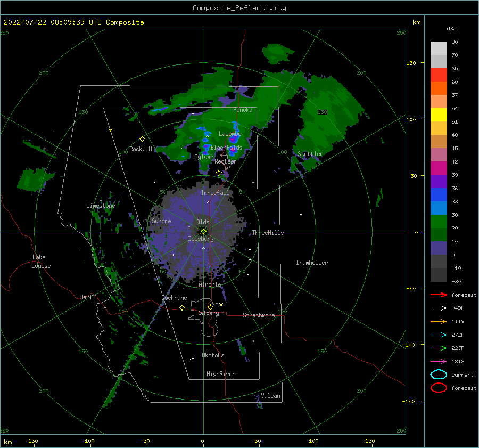Viewport: 479px width, 448px height.
Task: Click the Airdrie city label
Action: point(210,284)
